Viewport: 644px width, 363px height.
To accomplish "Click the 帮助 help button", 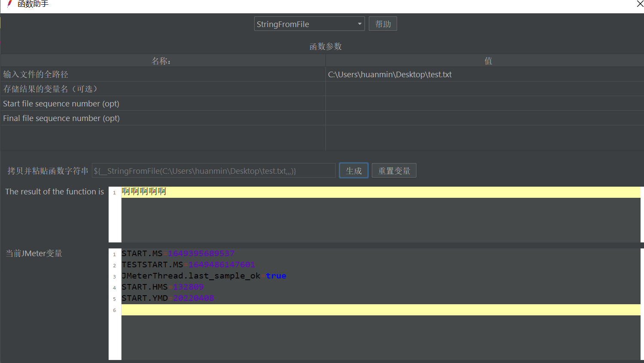I will 383,24.
